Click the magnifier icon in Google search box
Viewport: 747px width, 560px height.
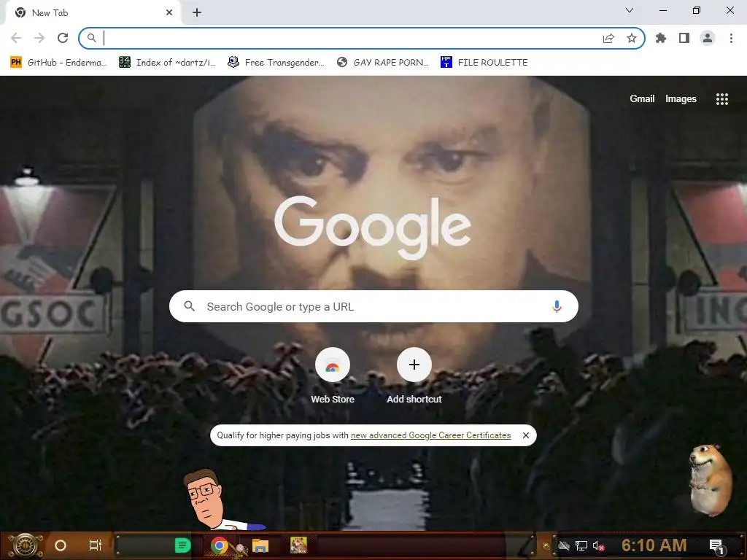pyautogui.click(x=189, y=306)
